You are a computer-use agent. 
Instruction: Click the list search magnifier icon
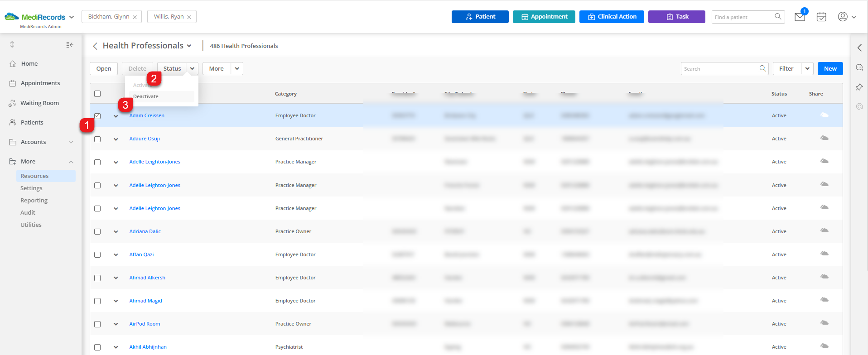(763, 68)
